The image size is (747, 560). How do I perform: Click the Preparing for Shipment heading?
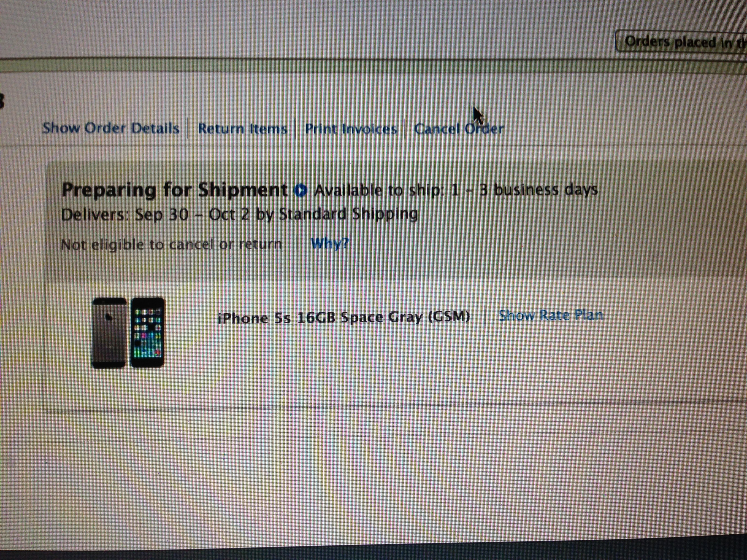click(x=175, y=190)
